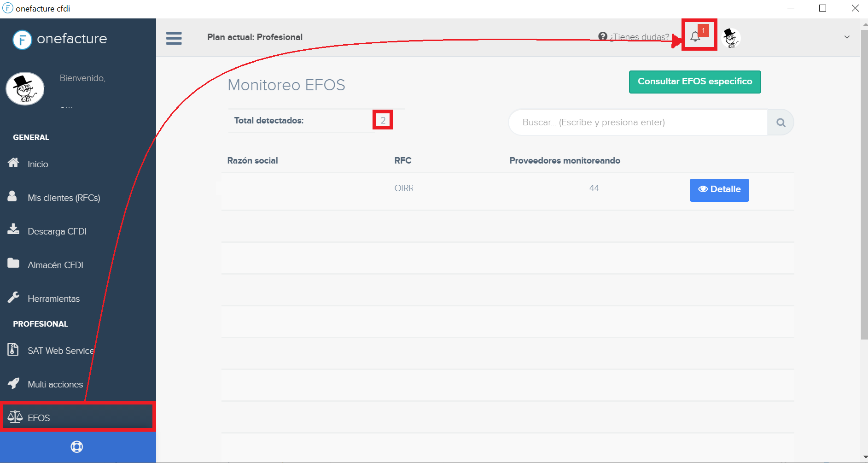Click the onefacture logo

(x=60, y=39)
